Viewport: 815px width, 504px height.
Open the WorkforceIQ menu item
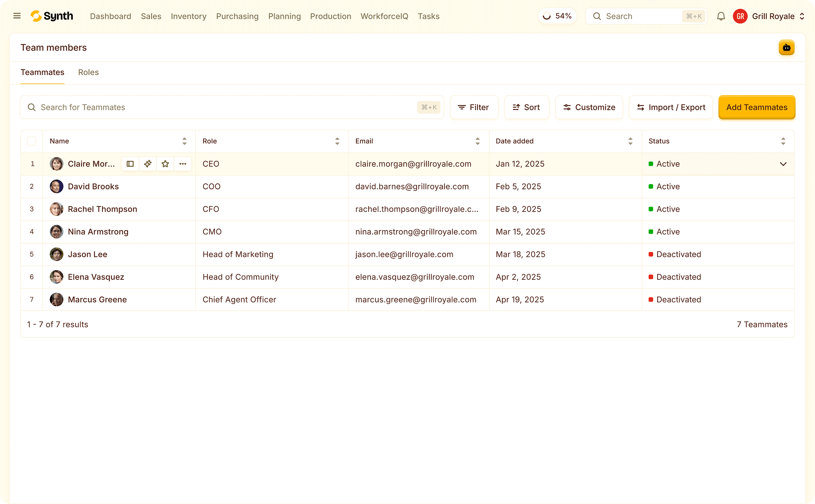(x=384, y=16)
